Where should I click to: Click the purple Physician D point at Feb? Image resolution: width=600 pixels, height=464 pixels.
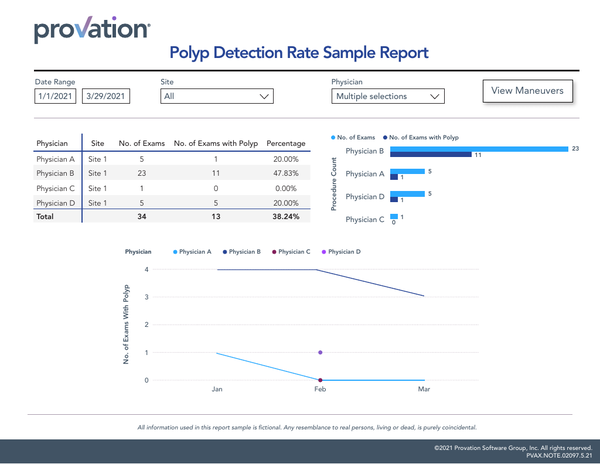(x=320, y=353)
